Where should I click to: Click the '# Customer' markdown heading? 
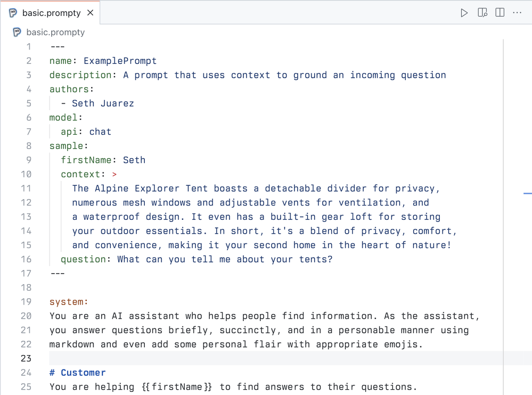78,373
